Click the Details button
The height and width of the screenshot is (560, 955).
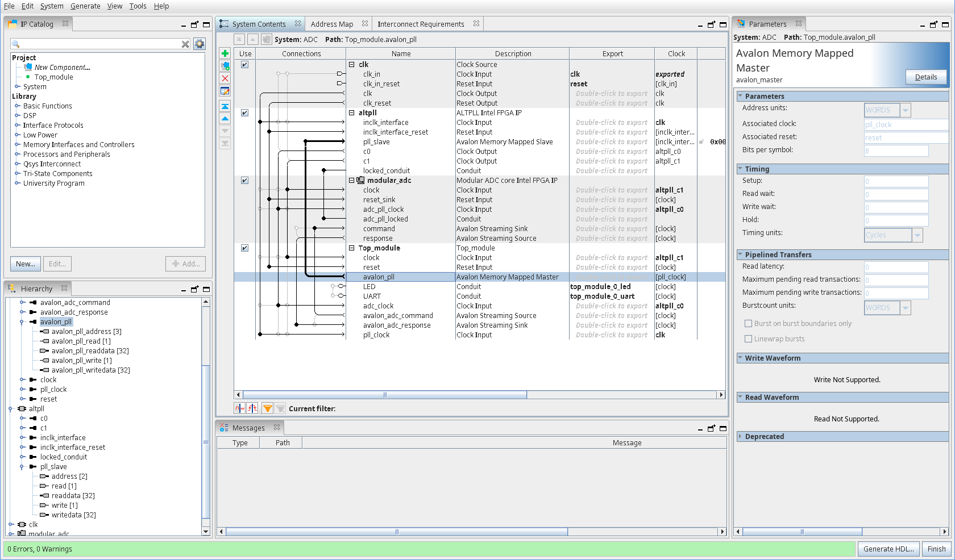[x=925, y=77]
